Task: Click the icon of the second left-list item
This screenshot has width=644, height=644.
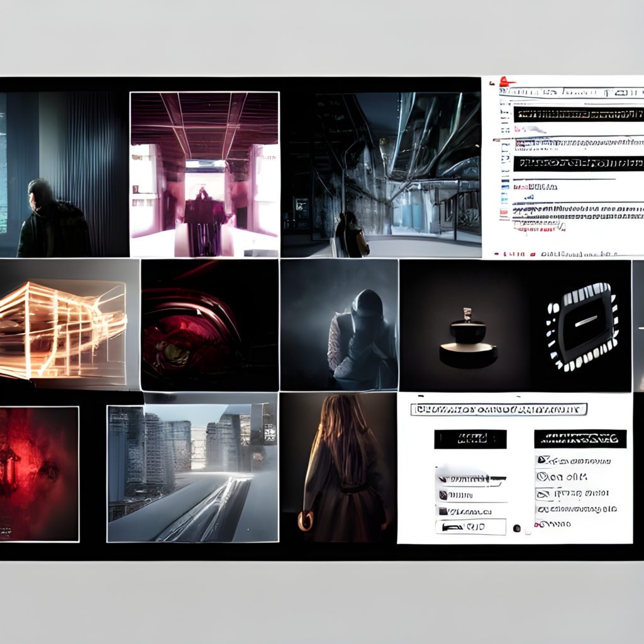Action: [443, 496]
